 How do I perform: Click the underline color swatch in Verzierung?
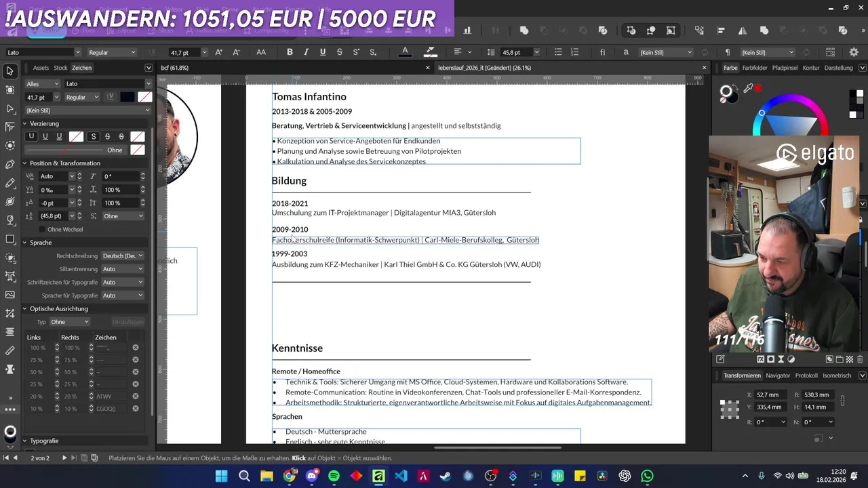click(76, 136)
